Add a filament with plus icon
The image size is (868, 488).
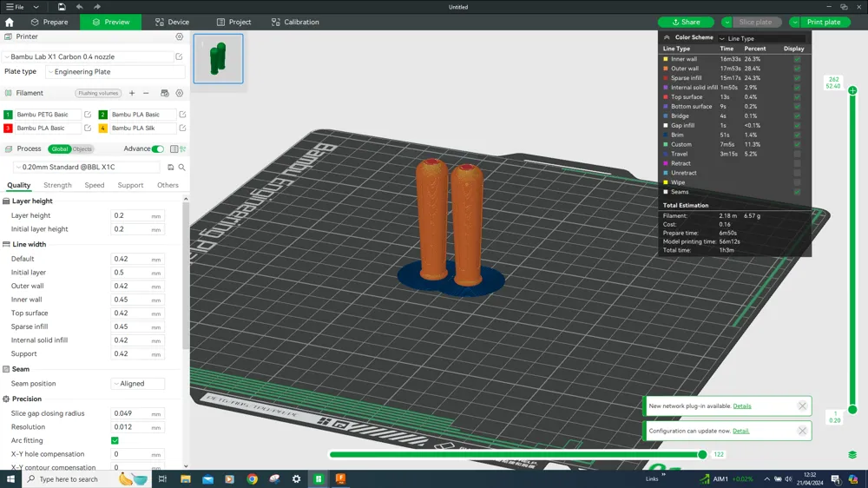(132, 93)
